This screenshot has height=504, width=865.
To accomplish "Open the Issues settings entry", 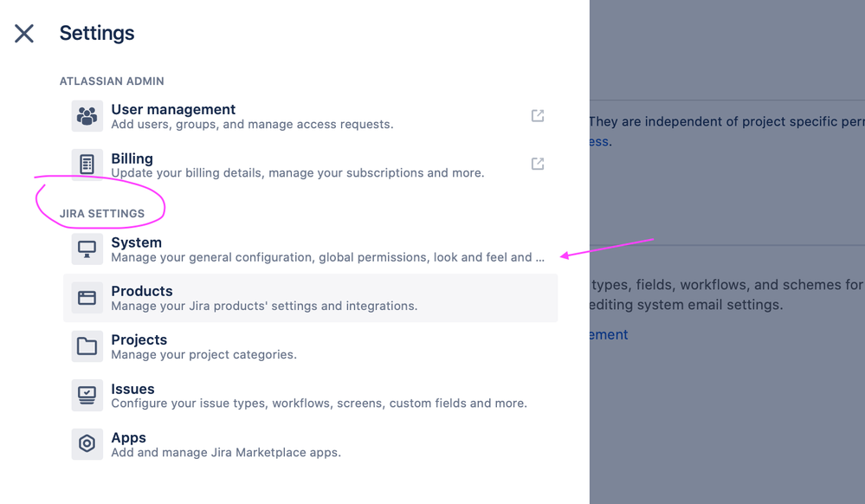I will click(x=311, y=395).
